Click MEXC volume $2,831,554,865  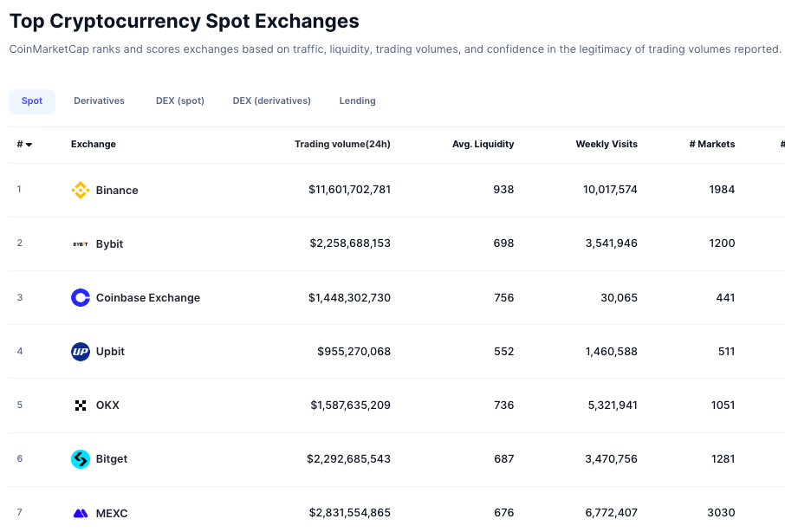350,512
